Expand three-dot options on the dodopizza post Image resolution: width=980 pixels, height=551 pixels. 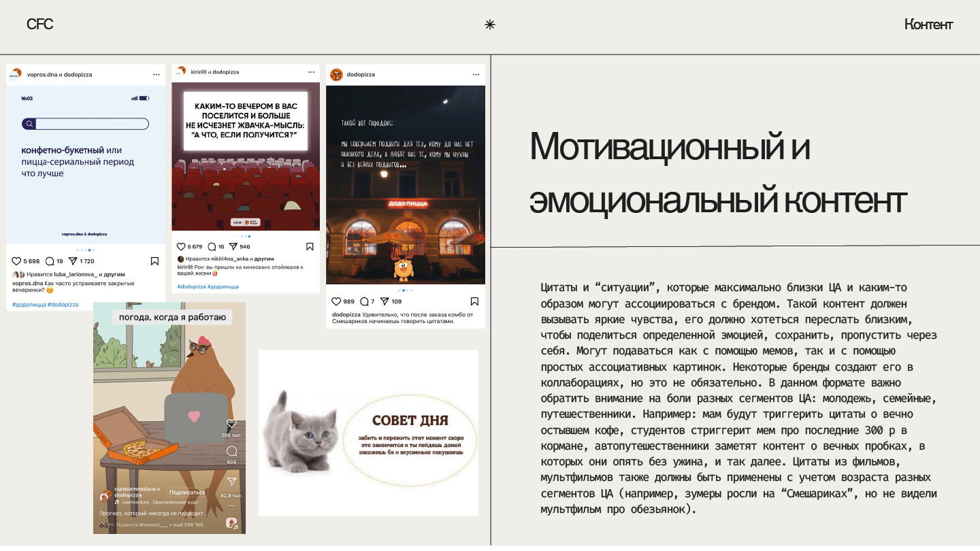click(476, 75)
